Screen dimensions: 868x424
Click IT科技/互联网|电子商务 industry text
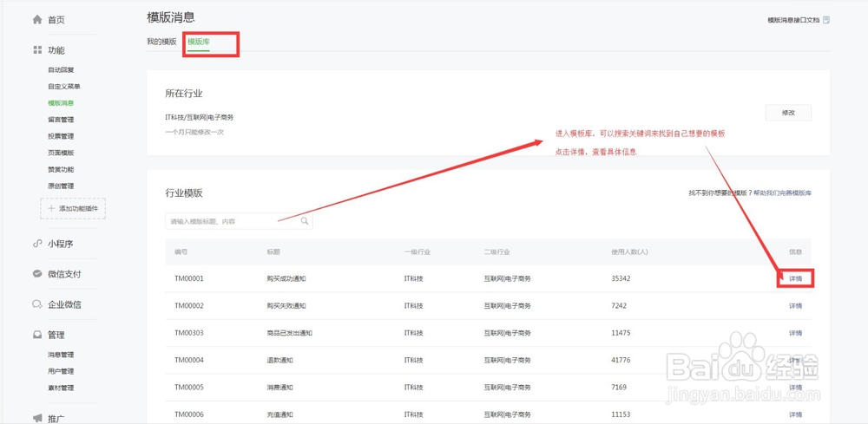[200, 117]
